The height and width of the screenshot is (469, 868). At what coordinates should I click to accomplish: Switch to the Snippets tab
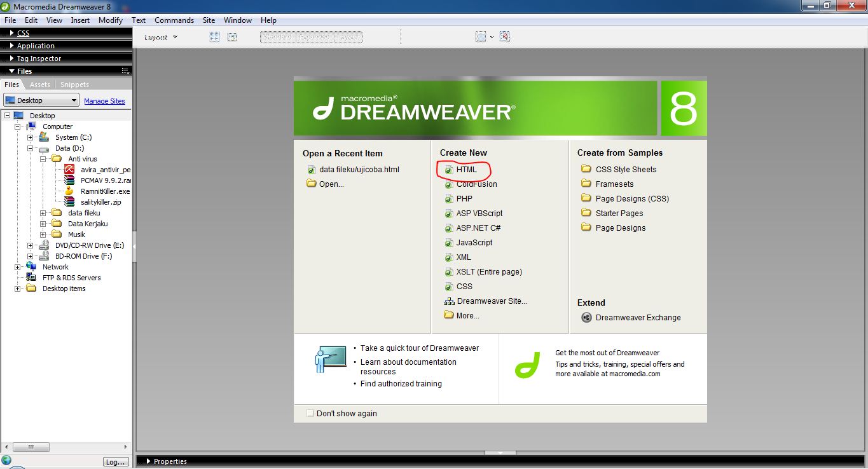coord(74,85)
